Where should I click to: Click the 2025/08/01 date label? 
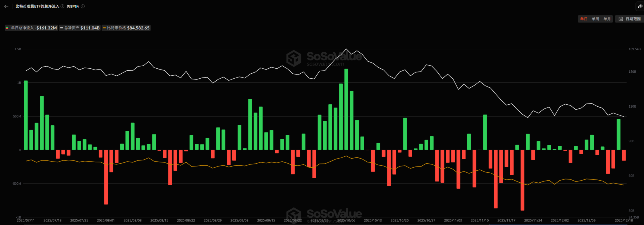coord(106,220)
